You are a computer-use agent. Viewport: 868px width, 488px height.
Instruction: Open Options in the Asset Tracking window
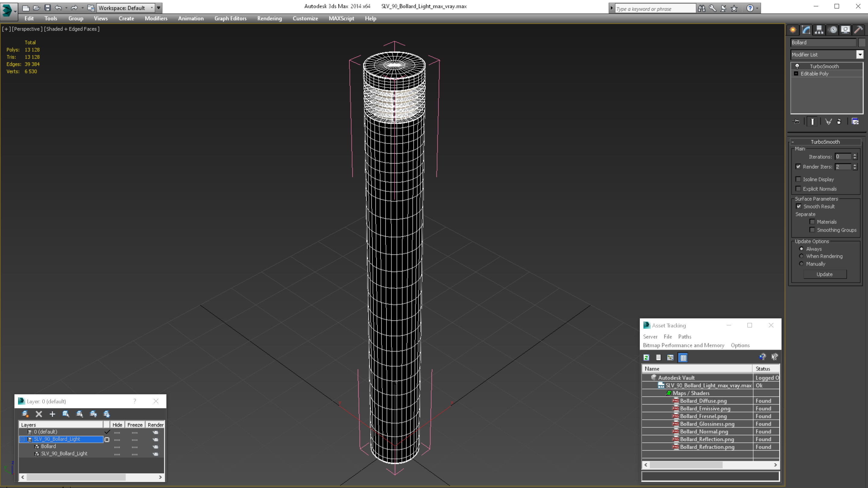[740, 345]
